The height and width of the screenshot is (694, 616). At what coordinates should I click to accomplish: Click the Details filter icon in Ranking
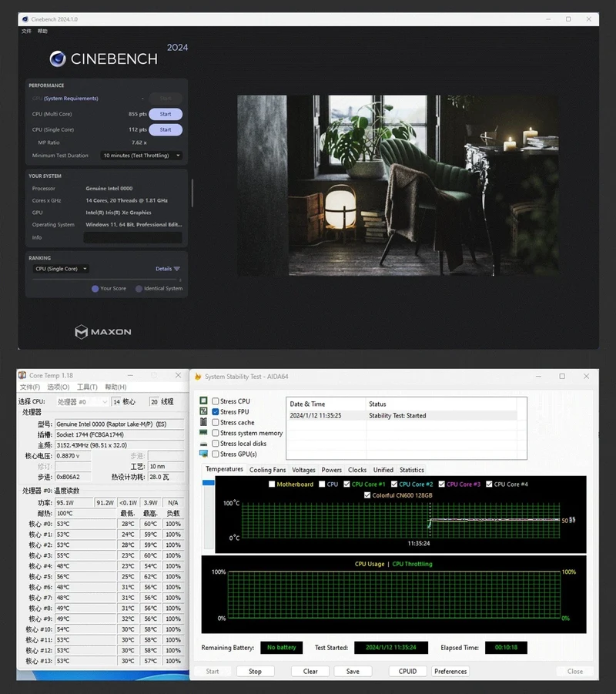pos(177,269)
